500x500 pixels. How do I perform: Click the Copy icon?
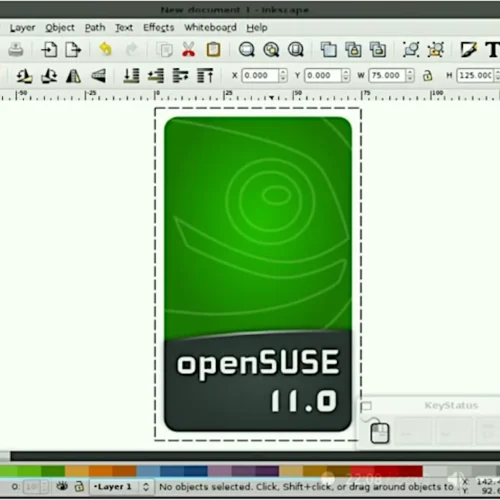tap(165, 50)
